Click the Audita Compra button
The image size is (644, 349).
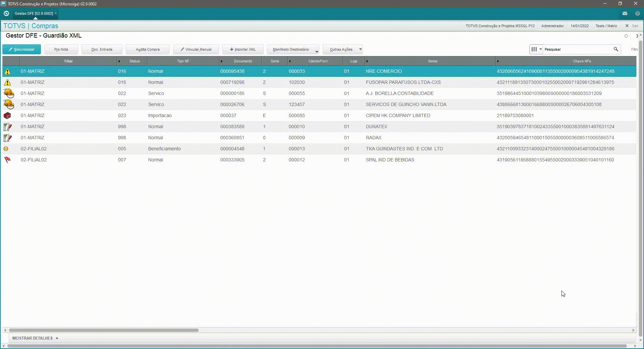point(148,49)
